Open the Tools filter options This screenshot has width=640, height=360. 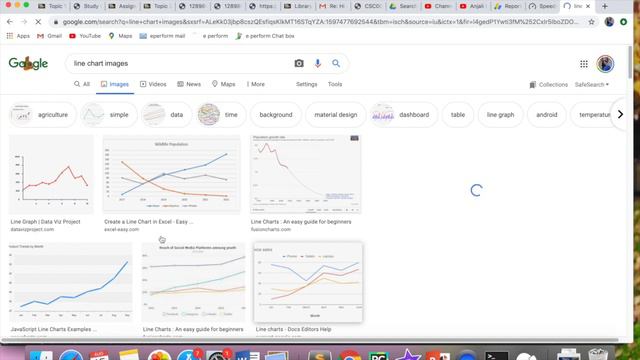click(335, 84)
